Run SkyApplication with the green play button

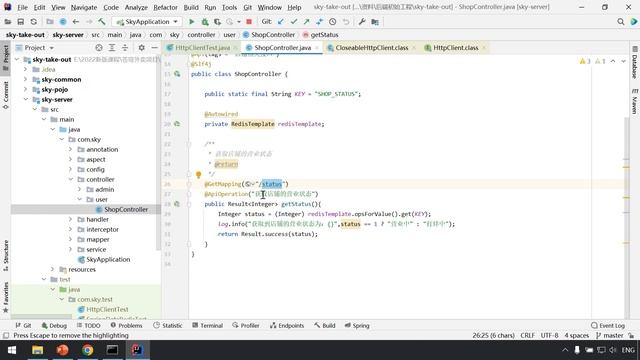coord(191,22)
